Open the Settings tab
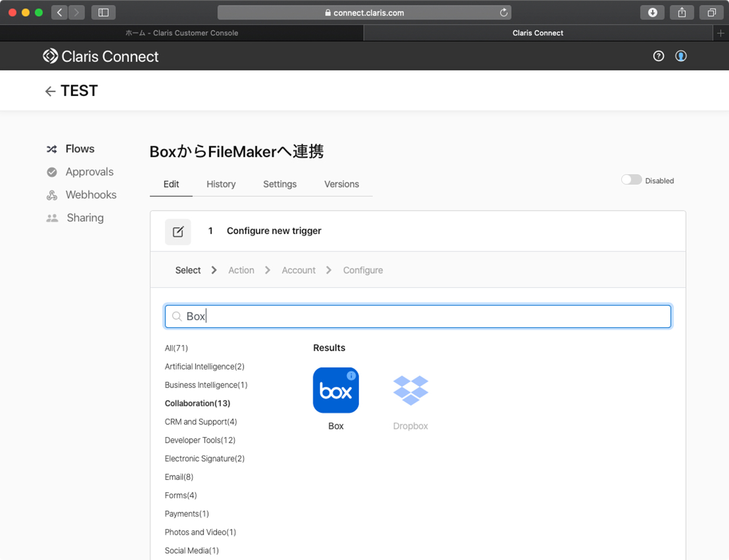Image resolution: width=729 pixels, height=560 pixels. tap(280, 184)
